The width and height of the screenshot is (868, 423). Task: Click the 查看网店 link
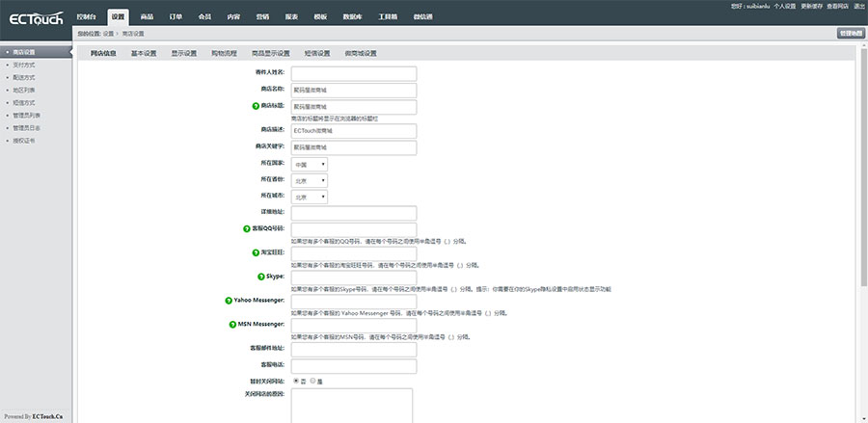[x=837, y=6]
